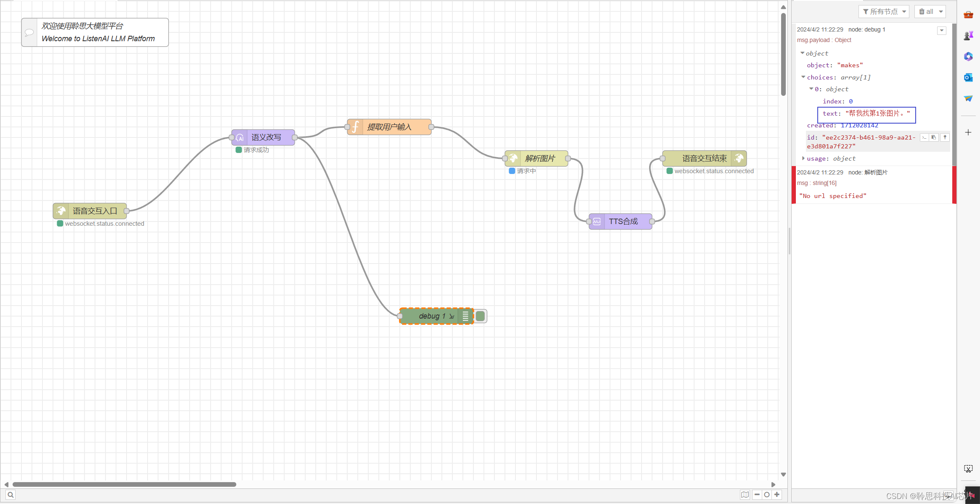This screenshot has height=504, width=980.
Task: Copy the id value with the copy icon
Action: pyautogui.click(x=934, y=137)
